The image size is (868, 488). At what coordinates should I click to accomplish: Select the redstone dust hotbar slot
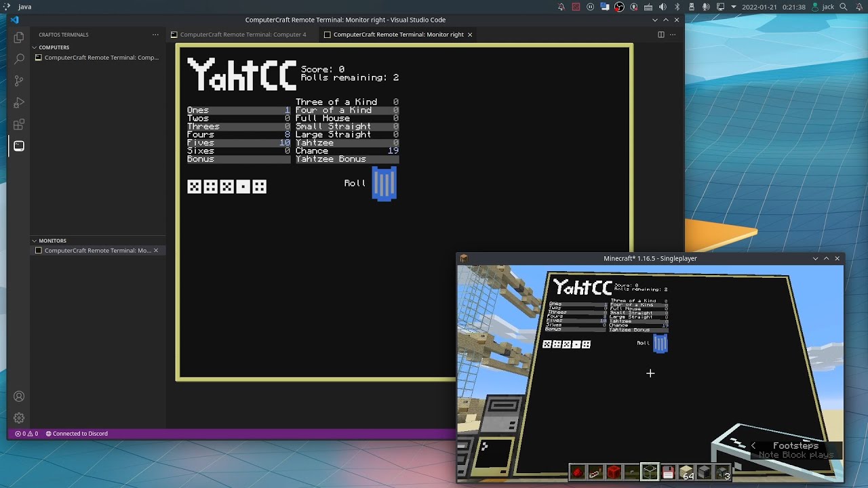[x=577, y=472]
